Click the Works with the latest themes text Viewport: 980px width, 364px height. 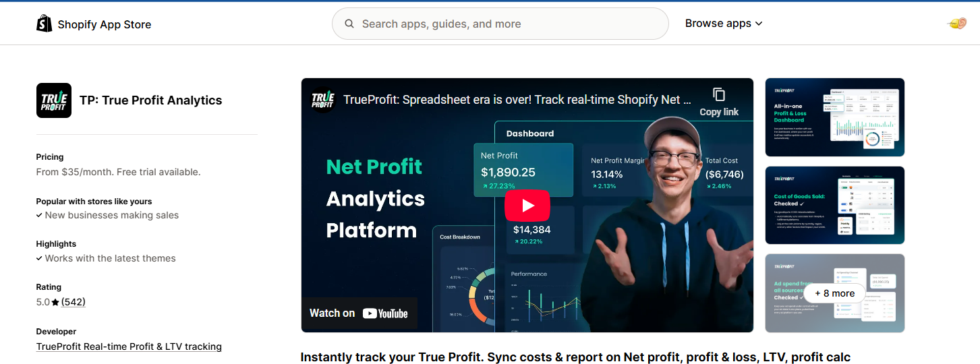pos(111,258)
